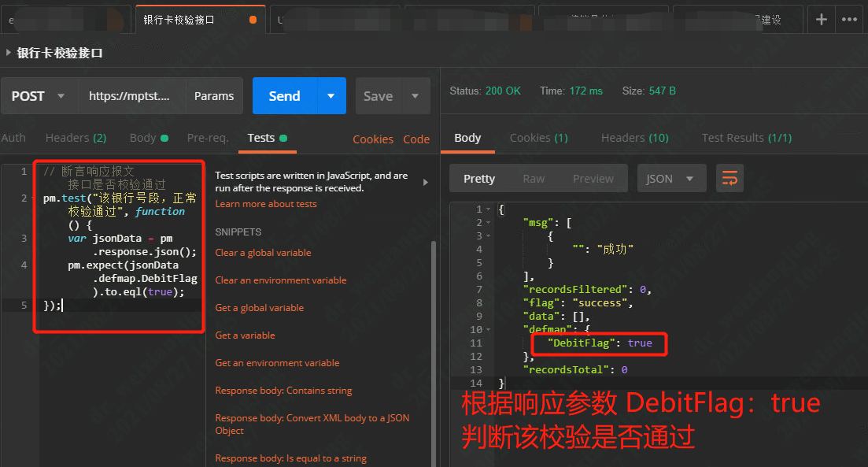Open the Send button dropdown arrow
This screenshot has height=467, width=868.
(x=331, y=96)
